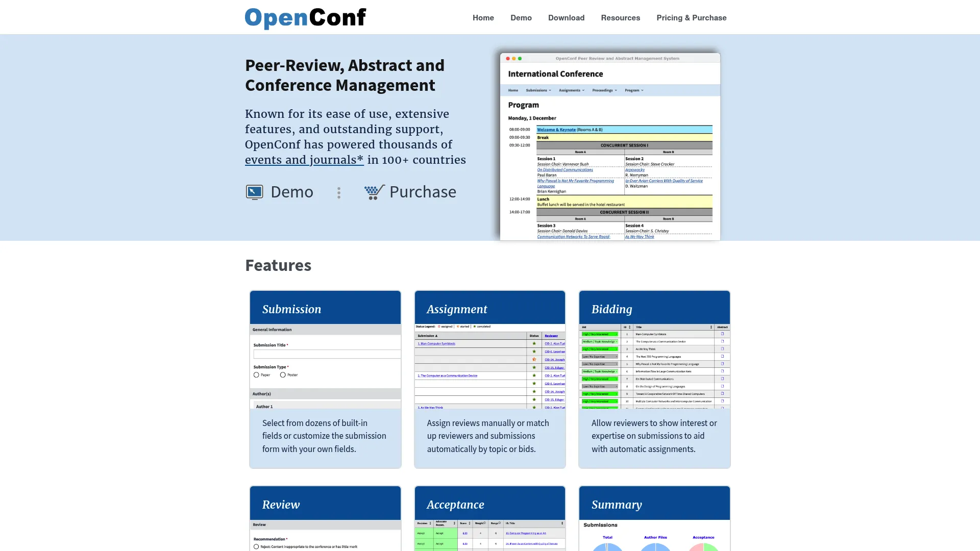Open the Demo nav item
This screenshot has height=551, width=980.
coord(521,18)
